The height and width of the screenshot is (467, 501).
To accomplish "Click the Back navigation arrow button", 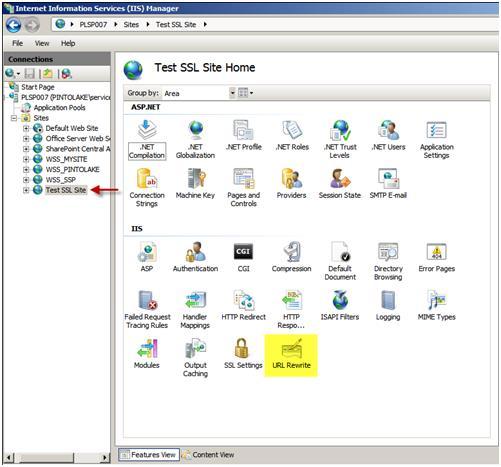I will (14, 25).
